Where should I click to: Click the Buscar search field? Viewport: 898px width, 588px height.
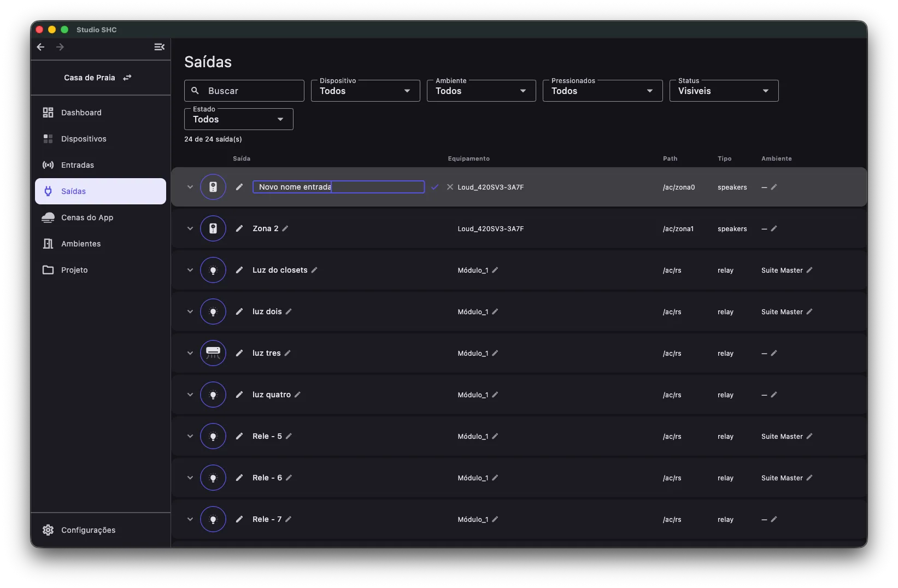click(x=244, y=91)
